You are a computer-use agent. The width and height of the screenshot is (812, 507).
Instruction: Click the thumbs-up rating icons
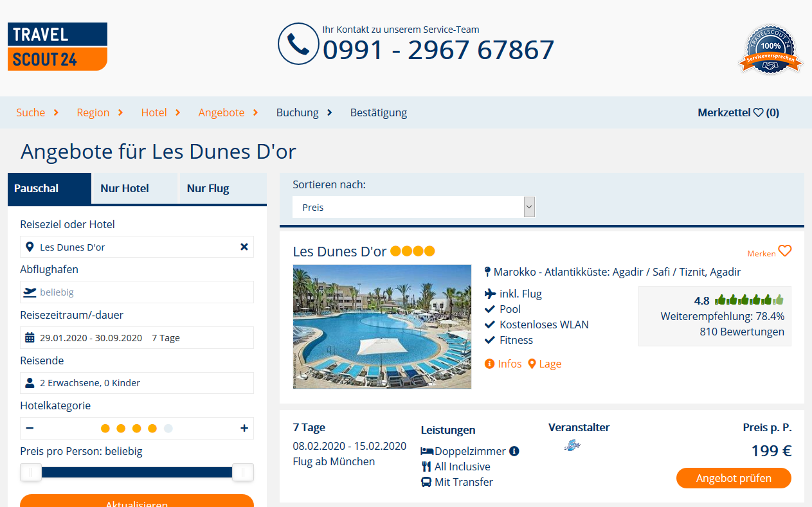coord(749,299)
